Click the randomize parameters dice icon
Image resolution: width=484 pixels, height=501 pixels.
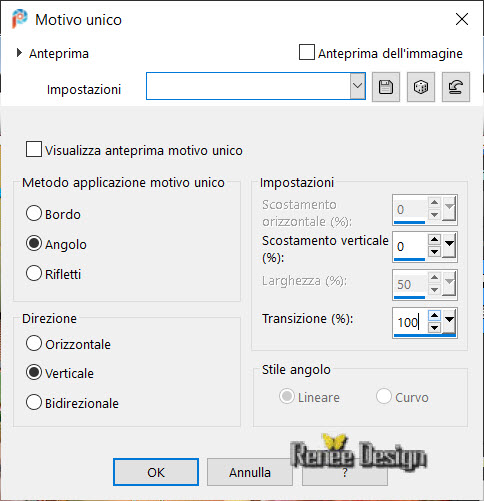[421, 87]
